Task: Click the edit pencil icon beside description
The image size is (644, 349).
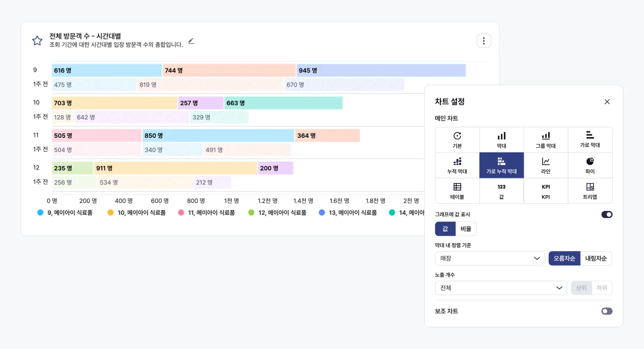Action: pos(191,41)
